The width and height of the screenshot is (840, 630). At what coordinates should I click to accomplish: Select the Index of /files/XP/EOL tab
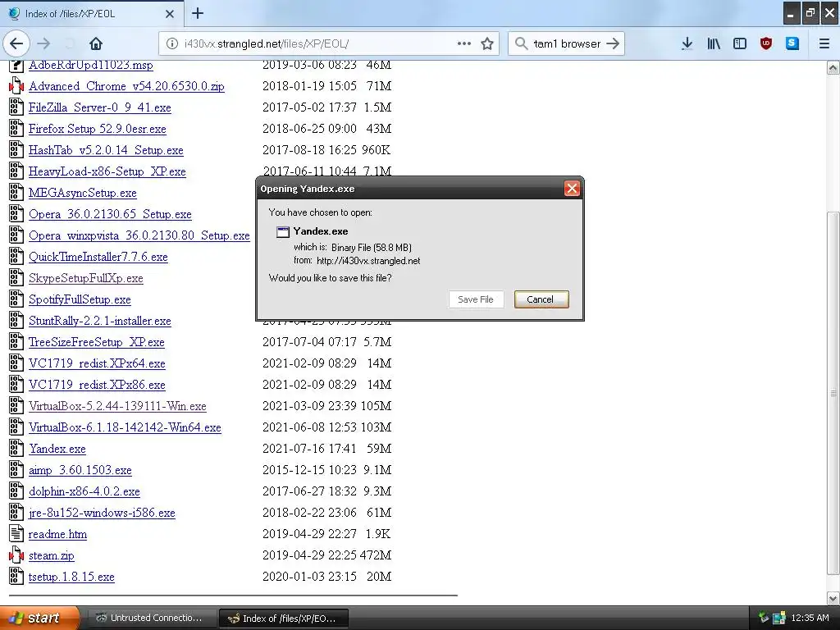point(91,13)
